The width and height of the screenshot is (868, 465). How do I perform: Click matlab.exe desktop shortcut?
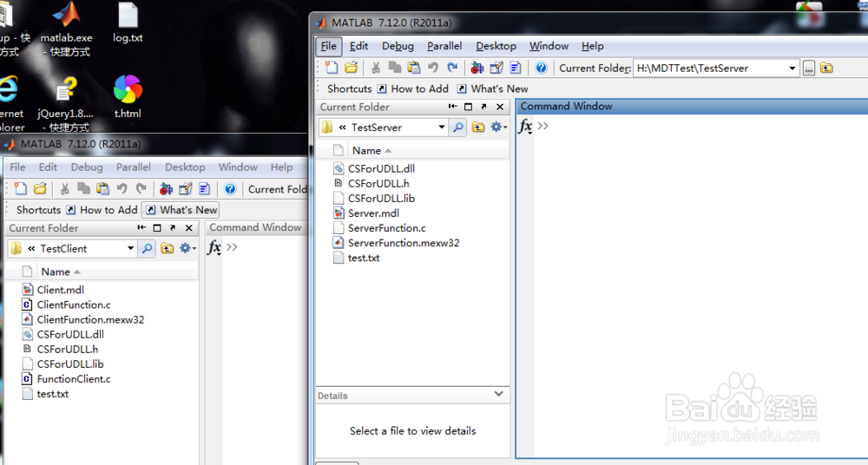click(67, 29)
